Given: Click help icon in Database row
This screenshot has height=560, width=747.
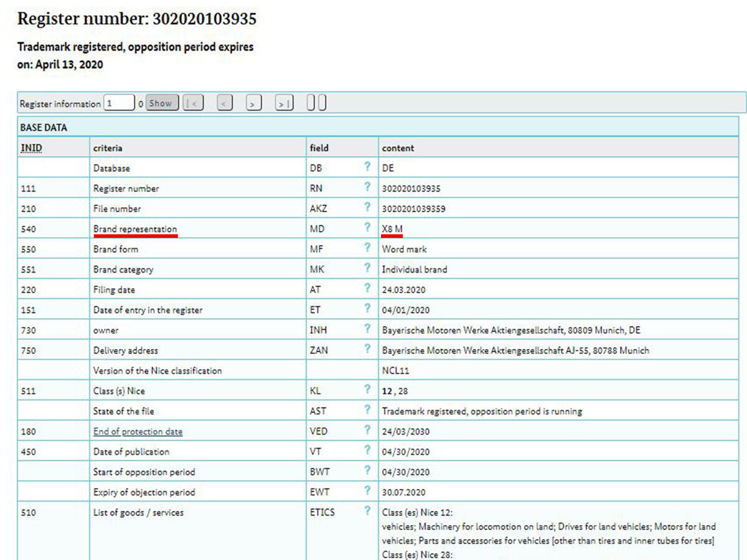Looking at the screenshot, I should pos(367,167).
